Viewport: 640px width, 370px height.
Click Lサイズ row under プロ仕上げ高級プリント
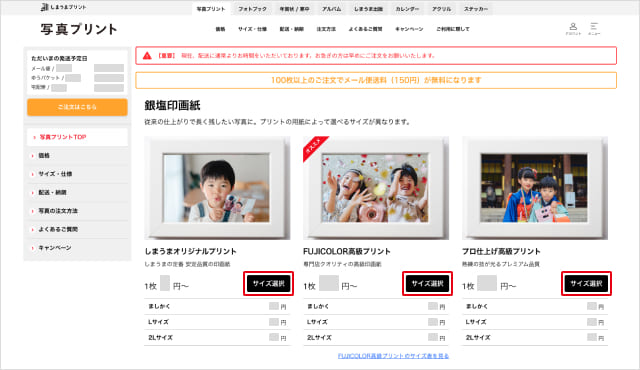click(535, 322)
